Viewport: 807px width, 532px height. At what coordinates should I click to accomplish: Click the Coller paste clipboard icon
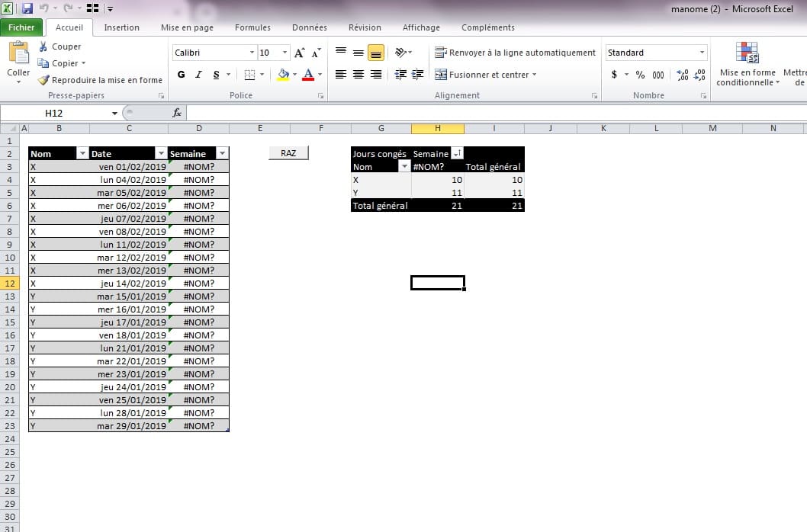coord(18,53)
